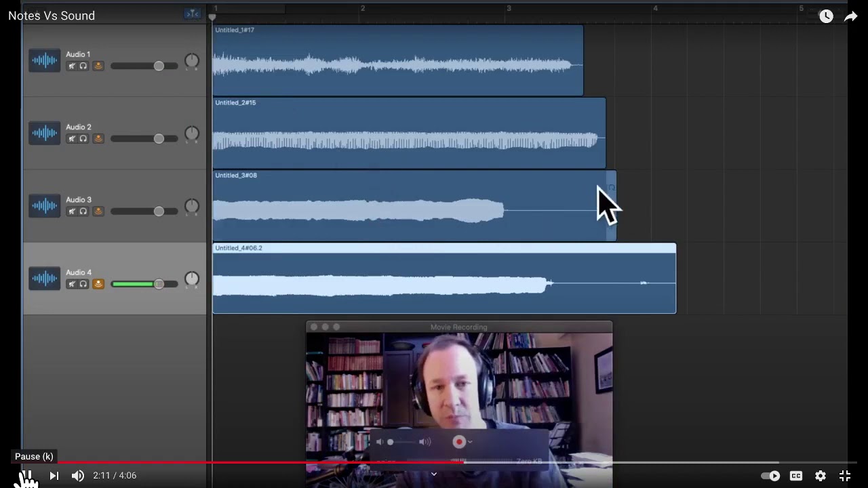The width and height of the screenshot is (868, 488).
Task: Close the Movie Recording window
Action: point(313,327)
